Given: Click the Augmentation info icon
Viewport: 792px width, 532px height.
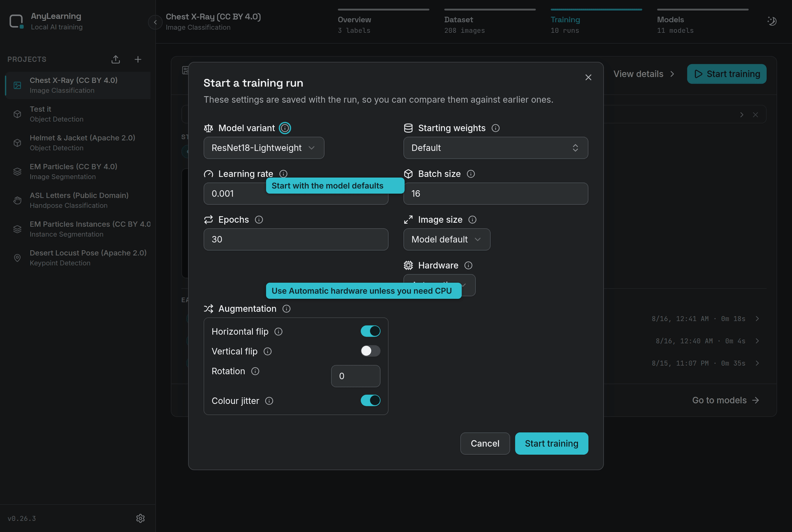Looking at the screenshot, I should pyautogui.click(x=286, y=309).
